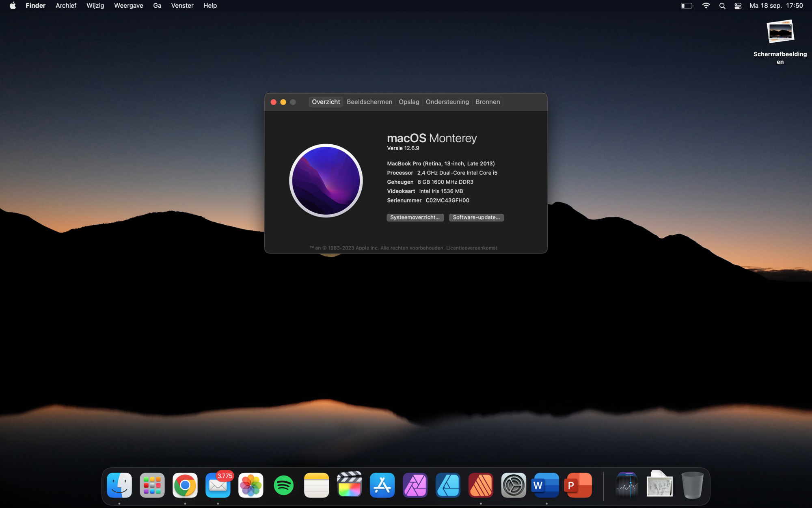Image resolution: width=812 pixels, height=508 pixels.
Task: Open Google Chrome from the Dock
Action: tap(185, 485)
